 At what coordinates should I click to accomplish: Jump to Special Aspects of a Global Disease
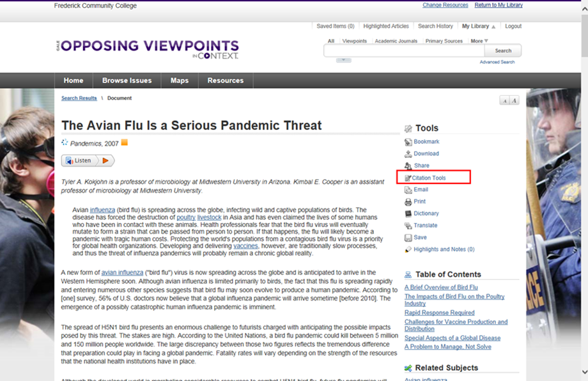(453, 338)
